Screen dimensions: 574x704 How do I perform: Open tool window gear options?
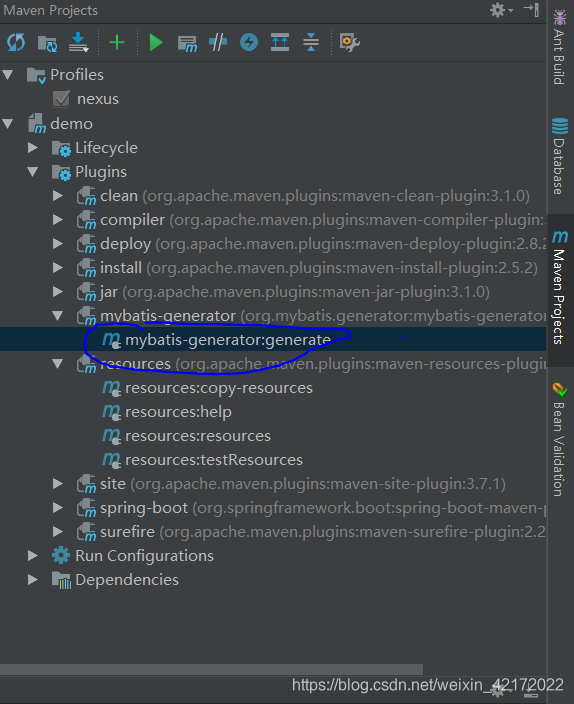pyautogui.click(x=501, y=10)
